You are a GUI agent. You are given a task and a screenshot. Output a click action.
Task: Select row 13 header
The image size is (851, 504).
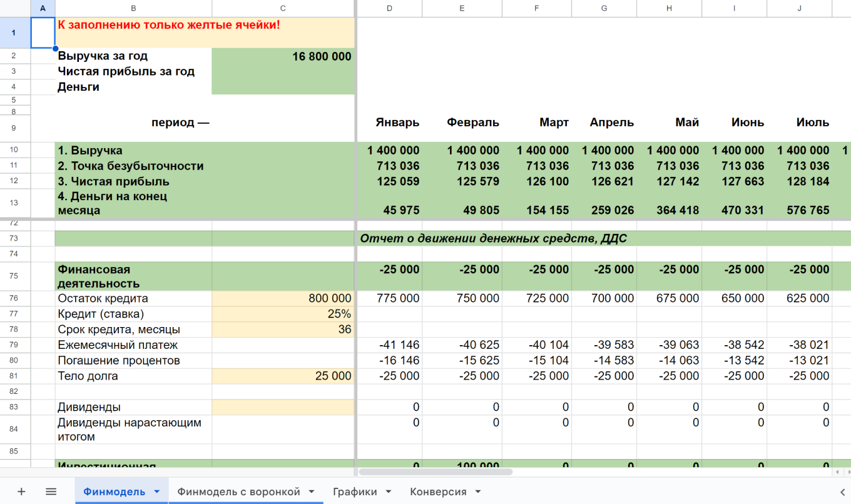click(x=15, y=203)
